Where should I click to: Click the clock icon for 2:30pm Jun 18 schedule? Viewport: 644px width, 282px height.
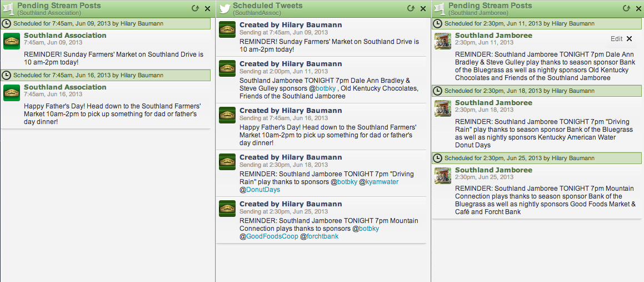tap(438, 91)
